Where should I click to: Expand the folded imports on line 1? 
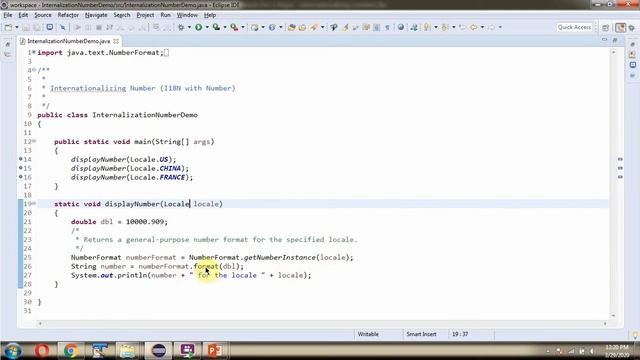coord(33,52)
